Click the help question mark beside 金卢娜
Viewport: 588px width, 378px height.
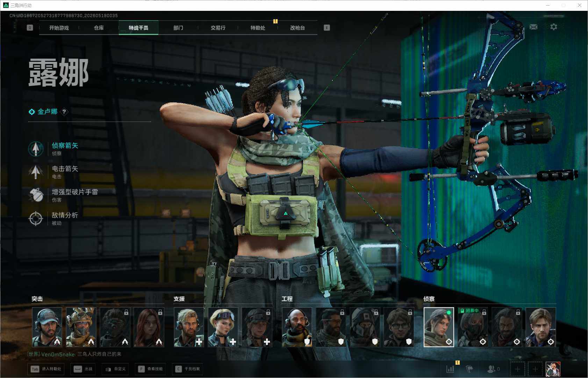64,112
